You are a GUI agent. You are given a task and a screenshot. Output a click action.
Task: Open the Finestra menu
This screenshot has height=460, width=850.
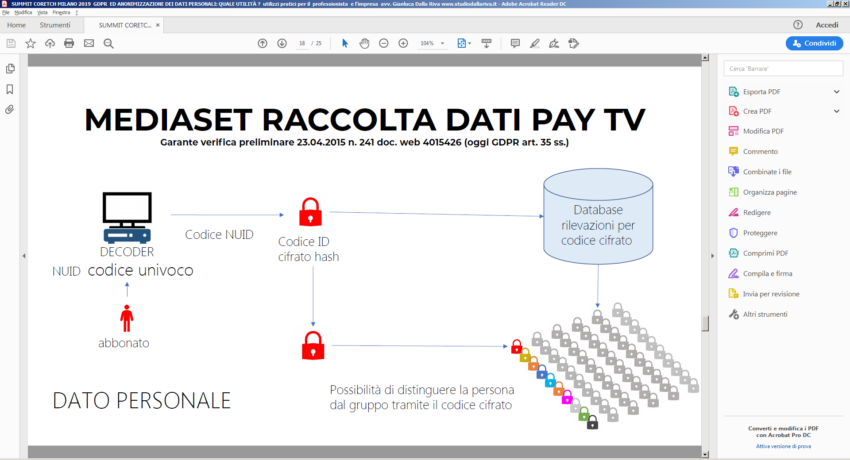(61, 12)
